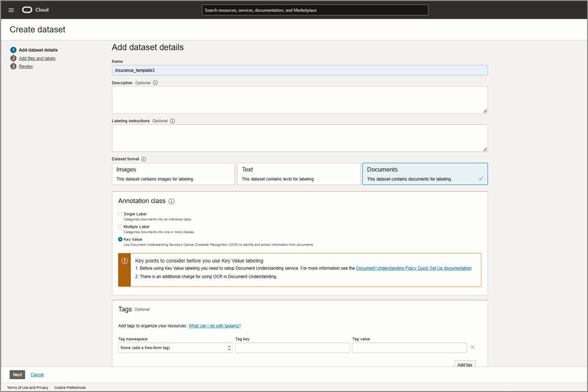588x392 pixels.
Task: Go to the Add files and labels step
Action: [x=37, y=58]
